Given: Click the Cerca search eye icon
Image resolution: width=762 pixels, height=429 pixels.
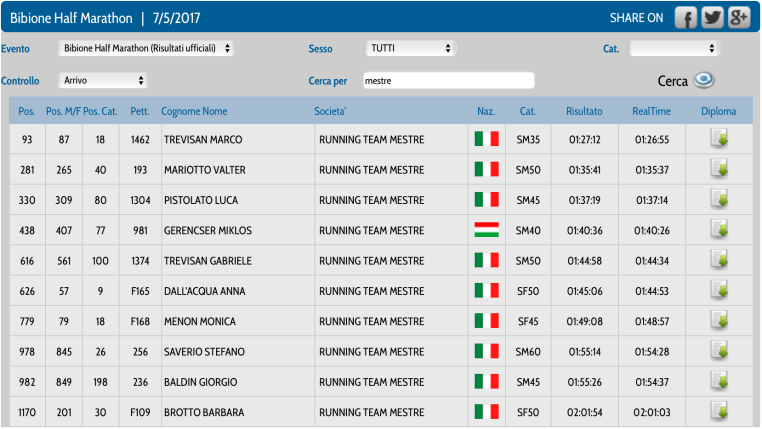Looking at the screenshot, I should point(704,81).
